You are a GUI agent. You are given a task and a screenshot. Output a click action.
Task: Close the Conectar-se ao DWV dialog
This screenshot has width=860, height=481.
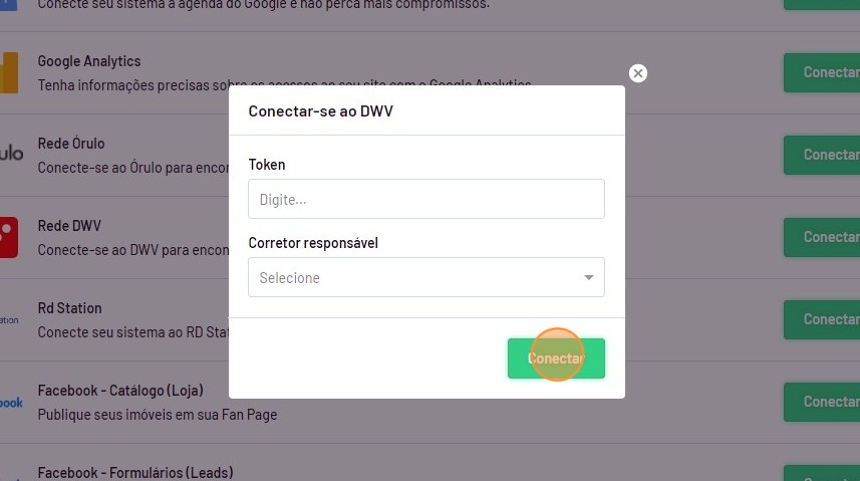coord(638,73)
